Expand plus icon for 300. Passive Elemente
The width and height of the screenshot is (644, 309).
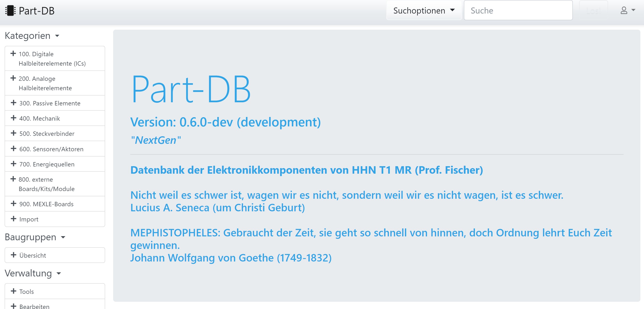coord(14,103)
